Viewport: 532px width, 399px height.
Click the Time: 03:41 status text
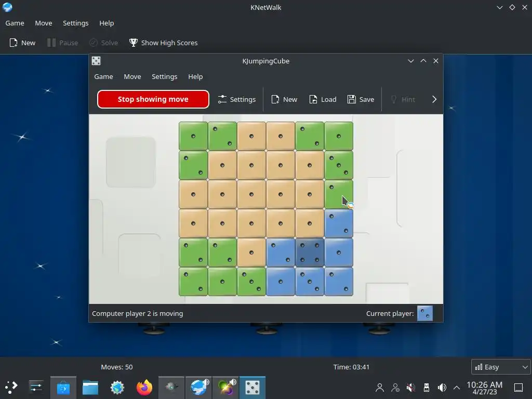(351, 367)
